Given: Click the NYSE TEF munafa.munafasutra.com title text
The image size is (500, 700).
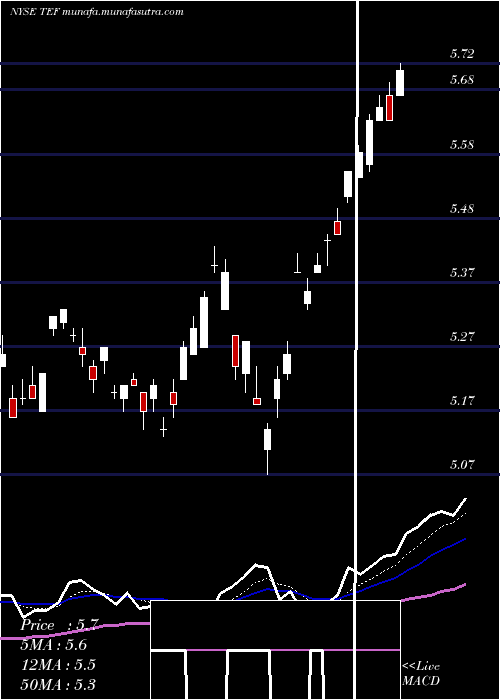Looking at the screenshot, I should click(97, 12).
